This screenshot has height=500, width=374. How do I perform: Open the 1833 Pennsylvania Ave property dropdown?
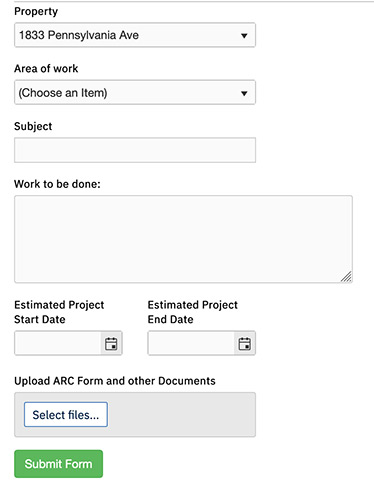tap(135, 35)
